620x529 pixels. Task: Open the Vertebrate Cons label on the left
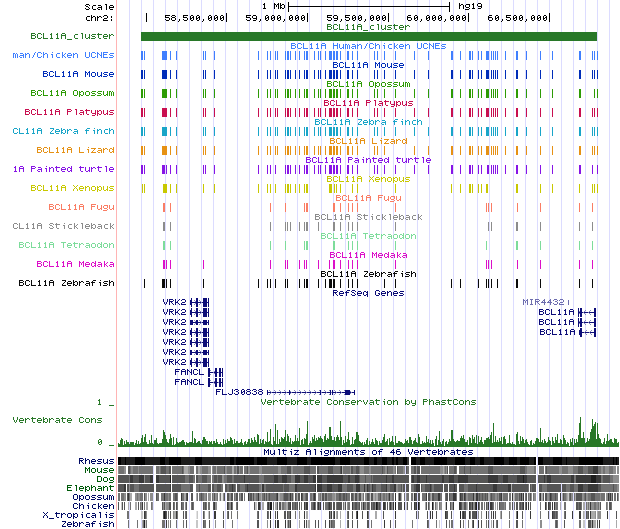point(57,421)
